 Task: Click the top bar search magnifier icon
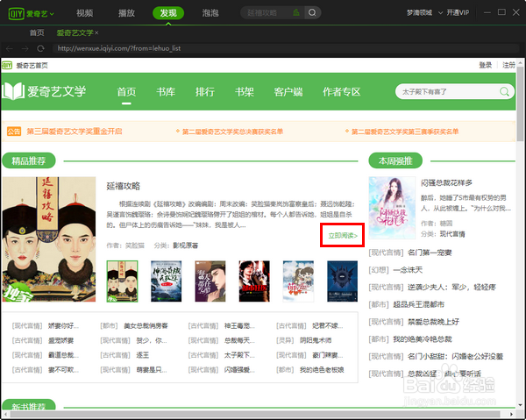click(312, 13)
